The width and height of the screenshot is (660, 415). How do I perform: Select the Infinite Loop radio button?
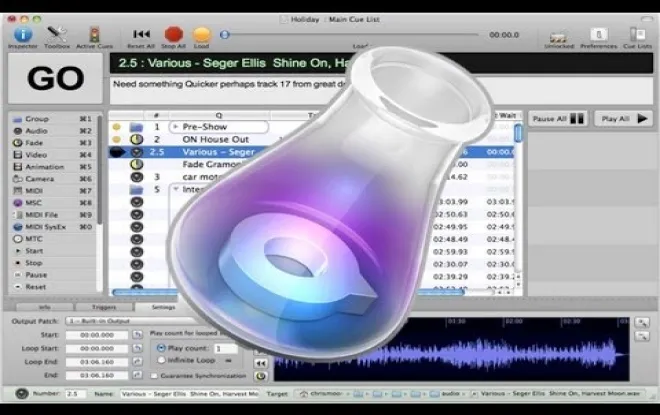(x=161, y=360)
